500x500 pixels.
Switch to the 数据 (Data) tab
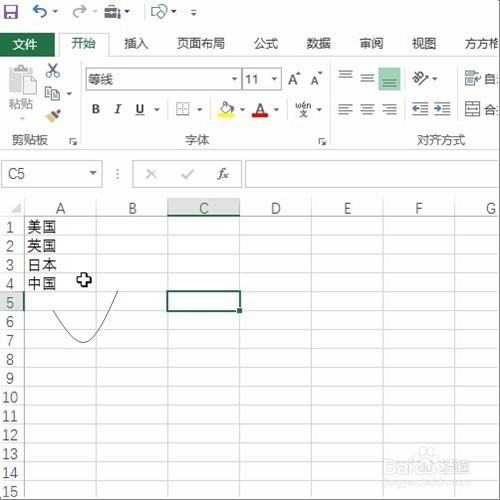tap(319, 44)
